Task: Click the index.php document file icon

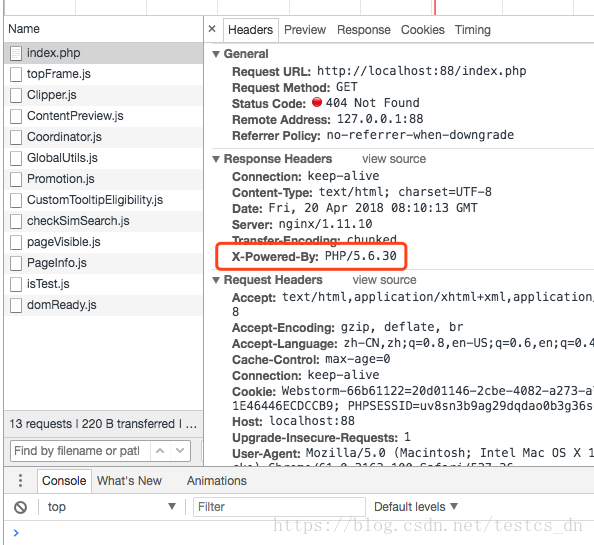Action: pos(16,53)
